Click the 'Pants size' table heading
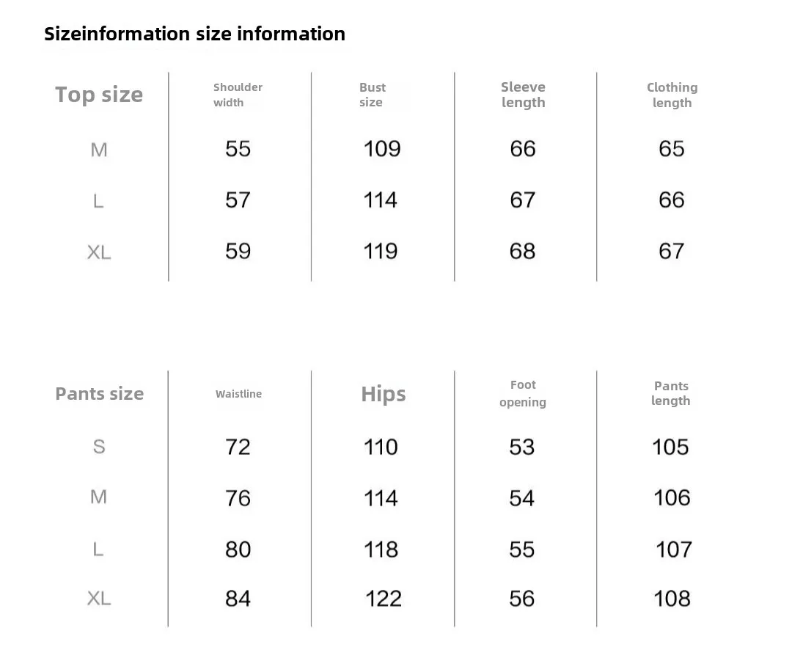792x672 pixels. [100, 394]
